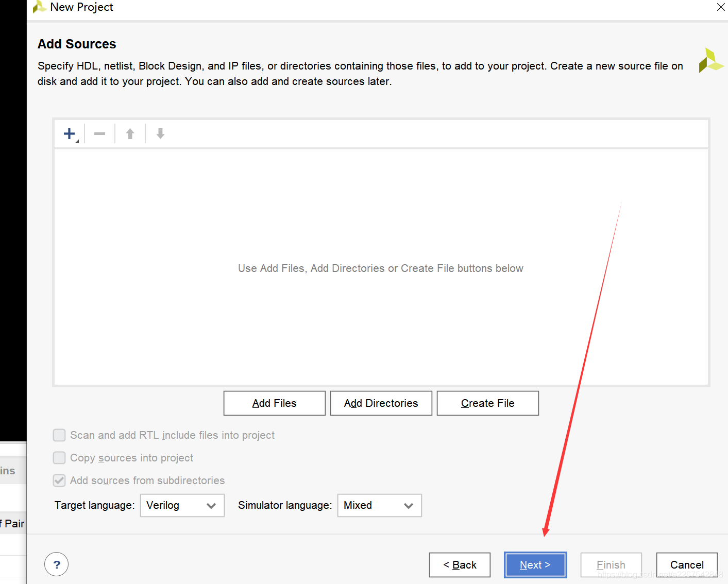The width and height of the screenshot is (728, 584).
Task: Close the New Project dialog
Action: (x=721, y=7)
